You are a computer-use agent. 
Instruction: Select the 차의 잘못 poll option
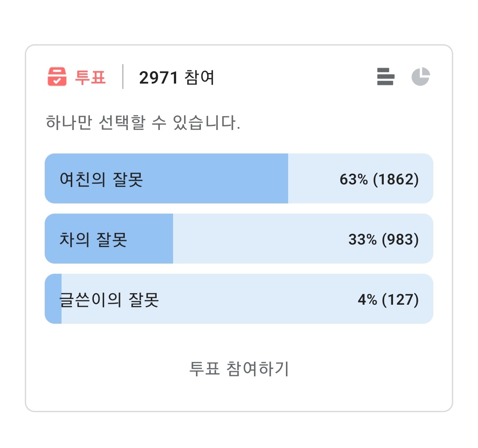(93, 239)
